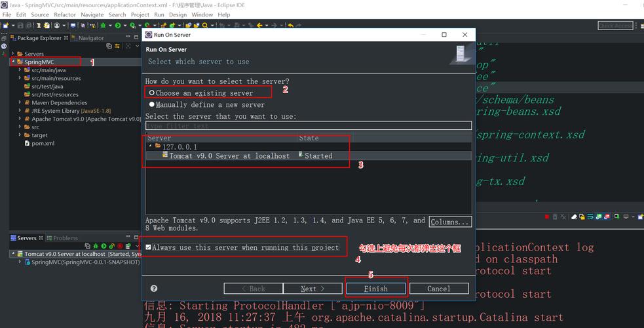Click the green Start server icon in Servers view
The height and width of the screenshot is (328, 644).
(x=104, y=246)
